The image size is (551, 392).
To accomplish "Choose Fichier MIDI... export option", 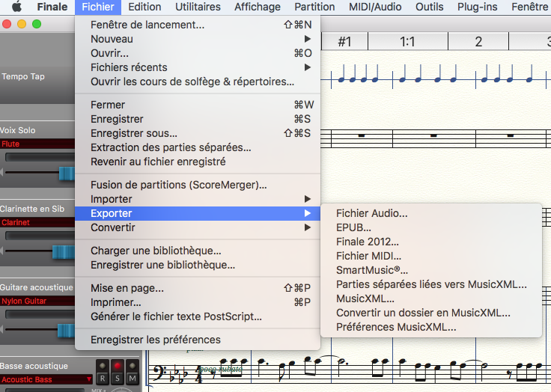I will (365, 256).
